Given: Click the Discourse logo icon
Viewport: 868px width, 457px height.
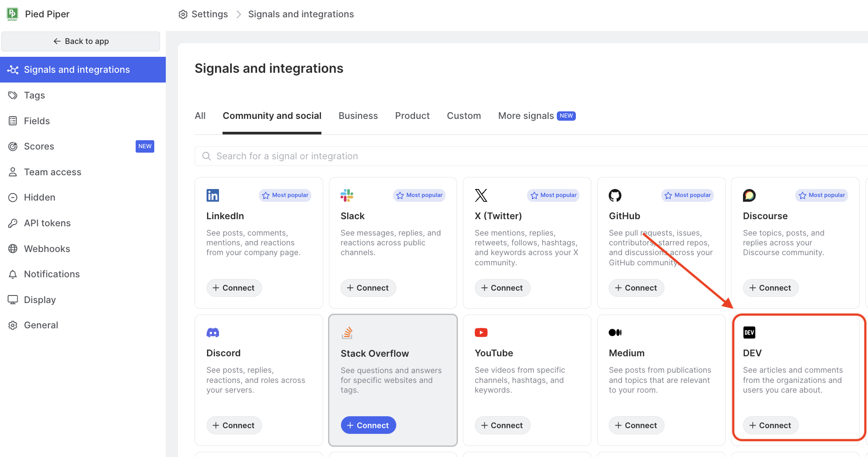Looking at the screenshot, I should coord(749,195).
